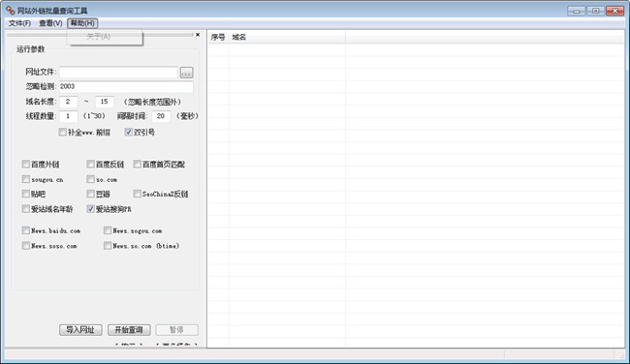Tick the News.so.com (btime) checkbox
630x364 pixels.
coord(108,246)
